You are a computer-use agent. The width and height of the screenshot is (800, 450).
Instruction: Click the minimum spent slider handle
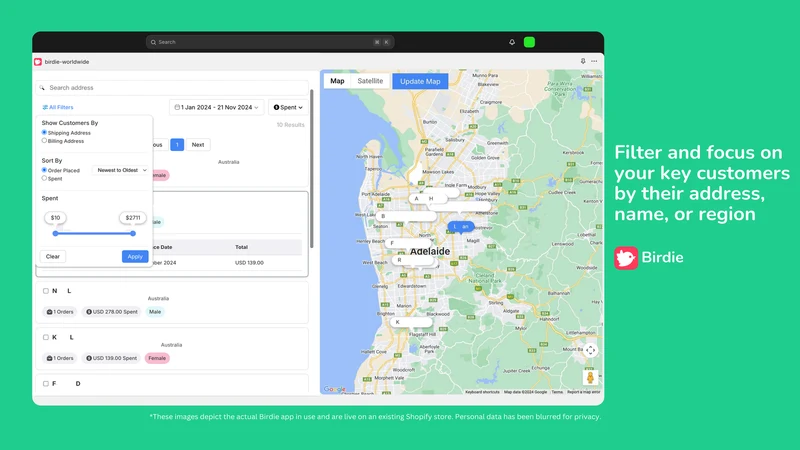coord(56,233)
